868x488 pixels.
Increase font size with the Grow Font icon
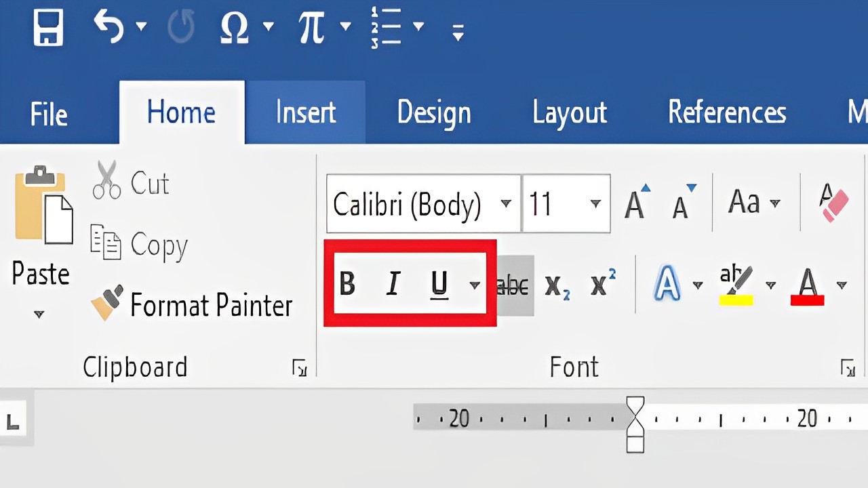pos(636,203)
